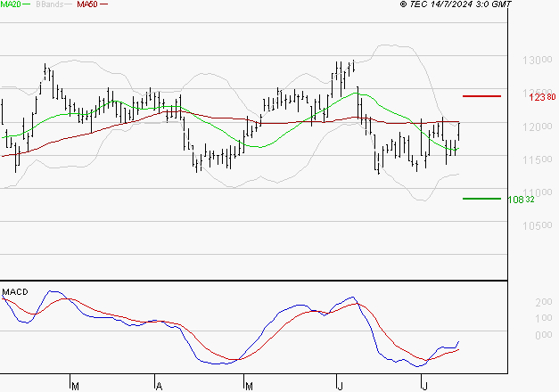Click the TEC 14/7/2024 copyright text
Viewport: 559px width, 392px height.
456,4
